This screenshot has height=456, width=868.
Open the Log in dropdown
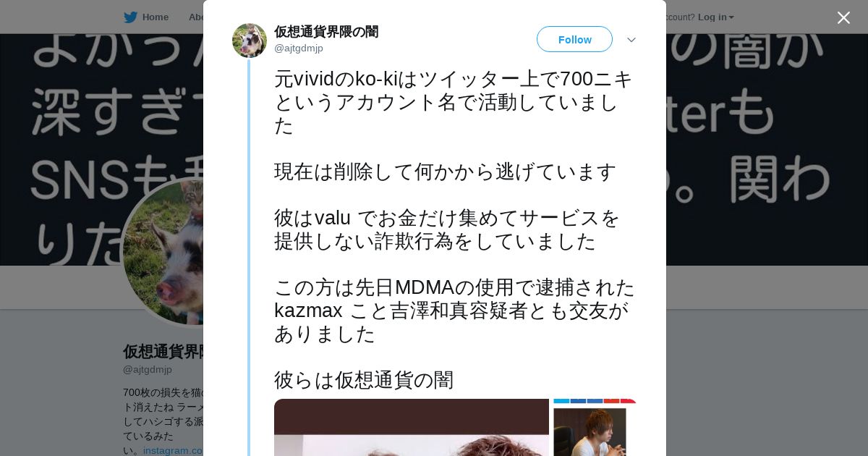[715, 17]
